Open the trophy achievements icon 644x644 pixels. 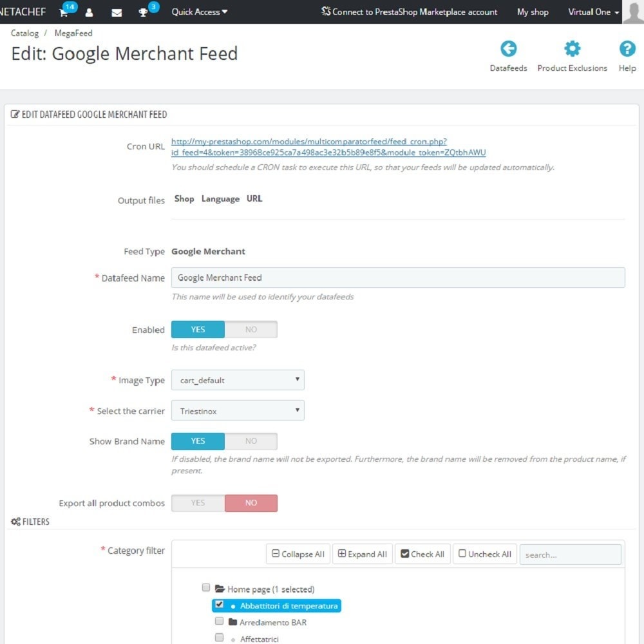142,12
